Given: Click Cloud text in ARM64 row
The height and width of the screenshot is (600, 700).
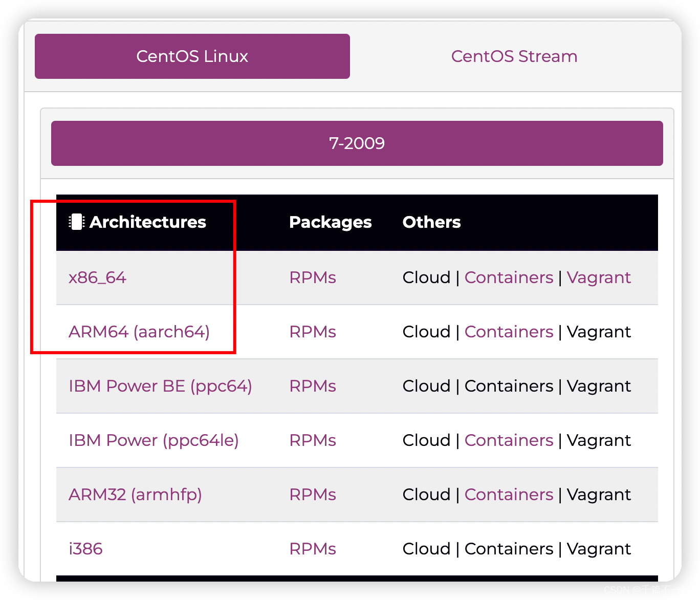Looking at the screenshot, I should pyautogui.click(x=426, y=332).
